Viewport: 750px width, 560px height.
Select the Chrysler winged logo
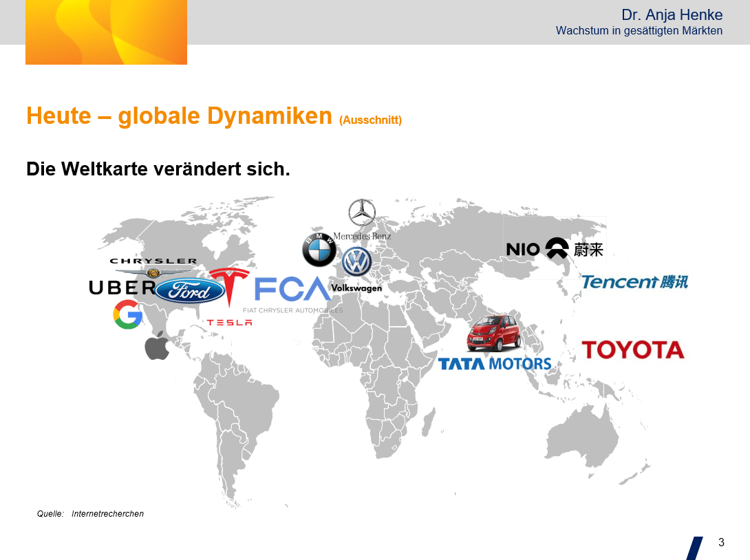coord(153,268)
